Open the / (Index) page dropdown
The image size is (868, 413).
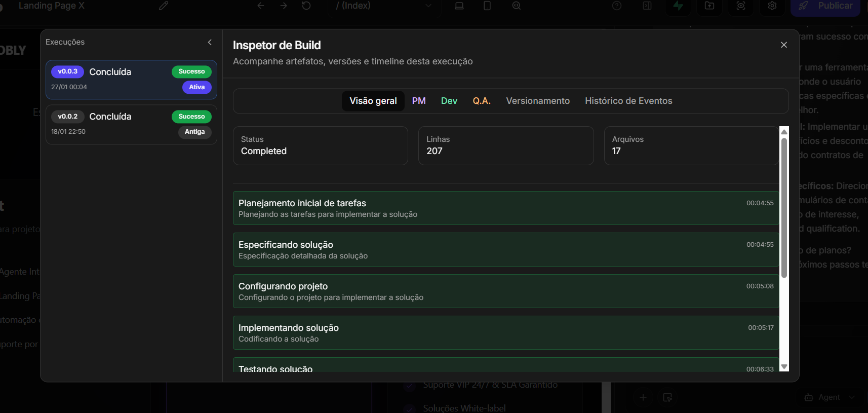[x=384, y=6]
